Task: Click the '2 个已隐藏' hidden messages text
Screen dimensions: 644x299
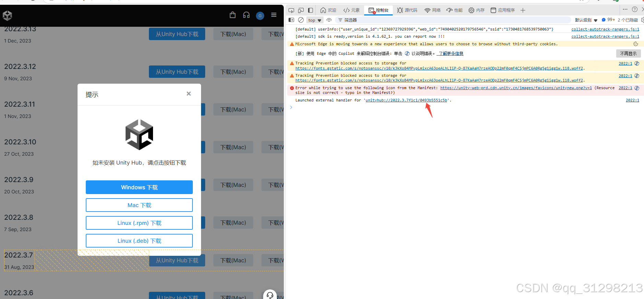Action: click(x=628, y=20)
